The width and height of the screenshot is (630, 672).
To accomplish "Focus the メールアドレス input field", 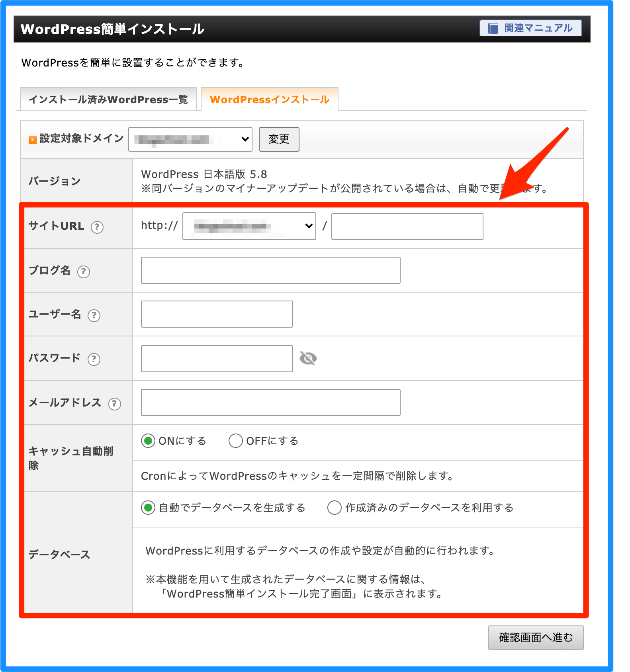I will coord(271,402).
